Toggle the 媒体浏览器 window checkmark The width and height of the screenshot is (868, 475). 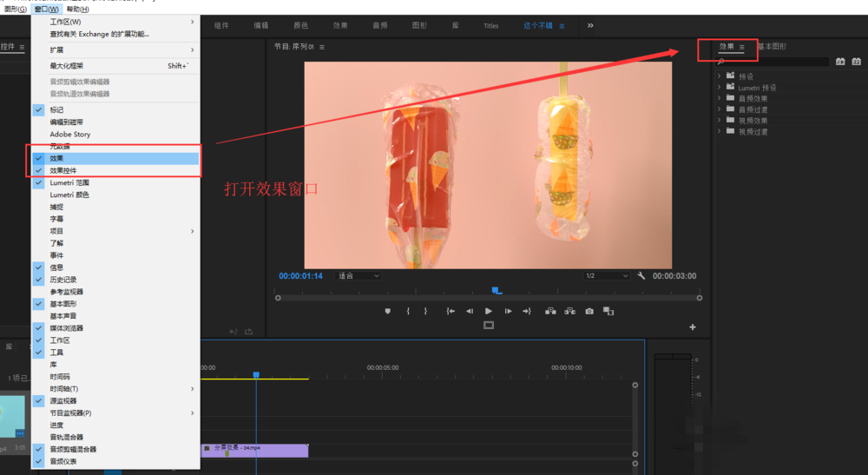click(x=39, y=328)
